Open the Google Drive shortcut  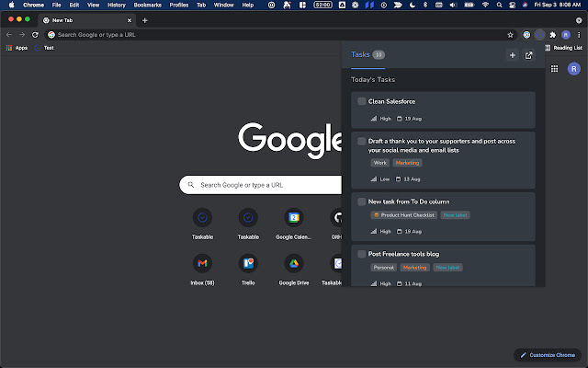tap(294, 263)
